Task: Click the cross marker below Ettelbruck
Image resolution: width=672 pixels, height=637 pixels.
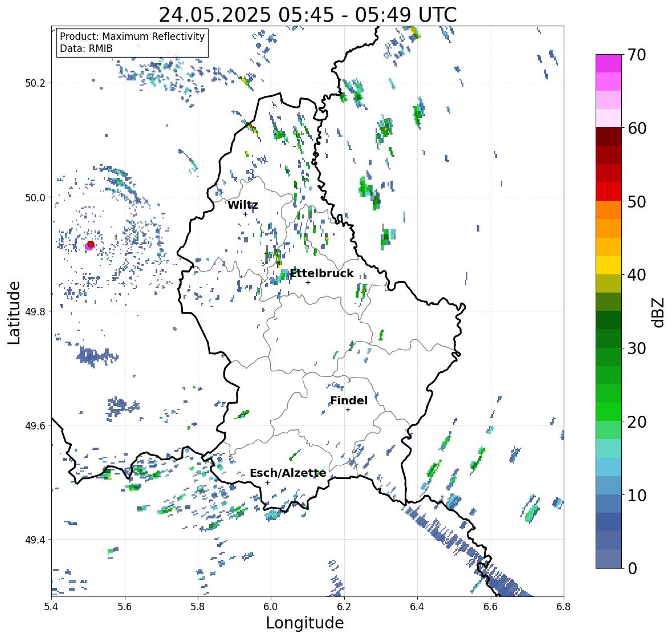Action: (x=308, y=282)
